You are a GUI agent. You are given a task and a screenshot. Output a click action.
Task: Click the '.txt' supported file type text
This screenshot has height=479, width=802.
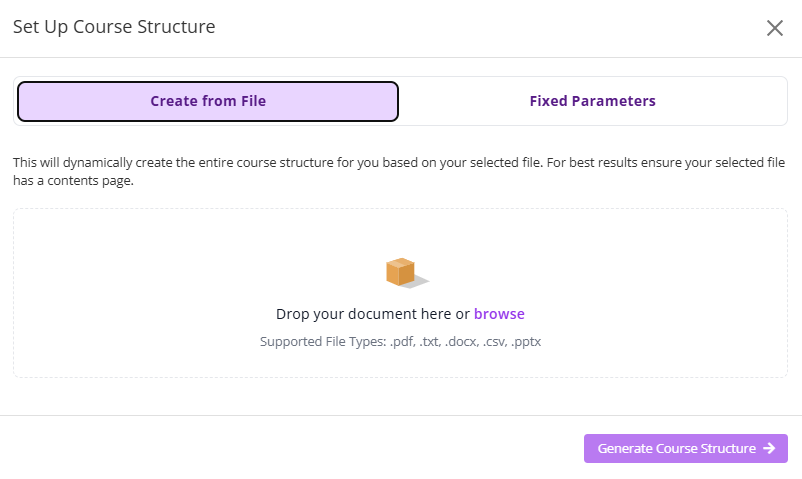coord(429,342)
